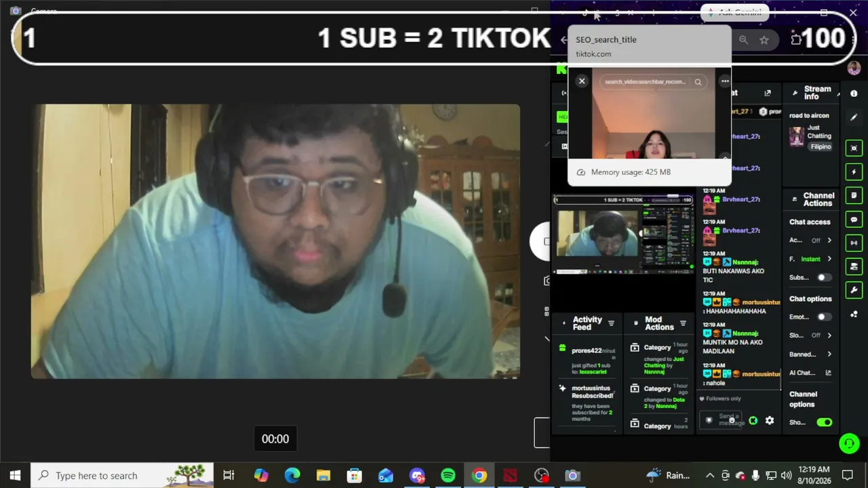Image resolution: width=868 pixels, height=488 pixels.
Task: Open the volume control in system tray
Action: (786, 475)
